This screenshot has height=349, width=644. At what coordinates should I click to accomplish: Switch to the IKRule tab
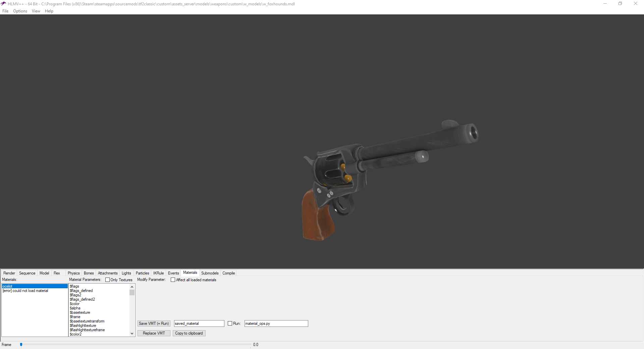158,273
